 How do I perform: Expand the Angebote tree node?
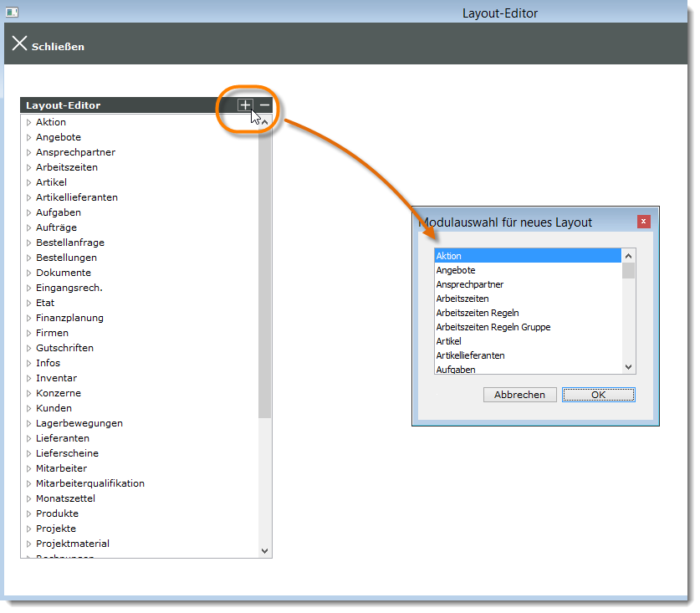[x=28, y=138]
